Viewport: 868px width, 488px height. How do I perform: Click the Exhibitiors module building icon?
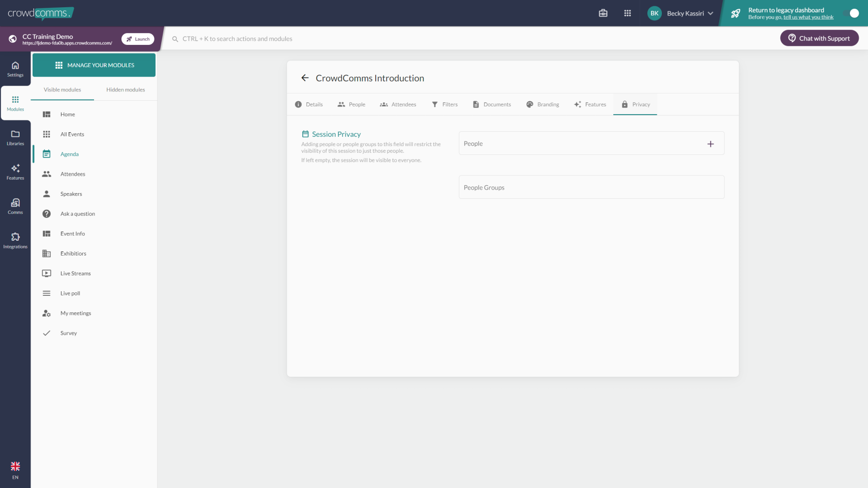click(47, 254)
